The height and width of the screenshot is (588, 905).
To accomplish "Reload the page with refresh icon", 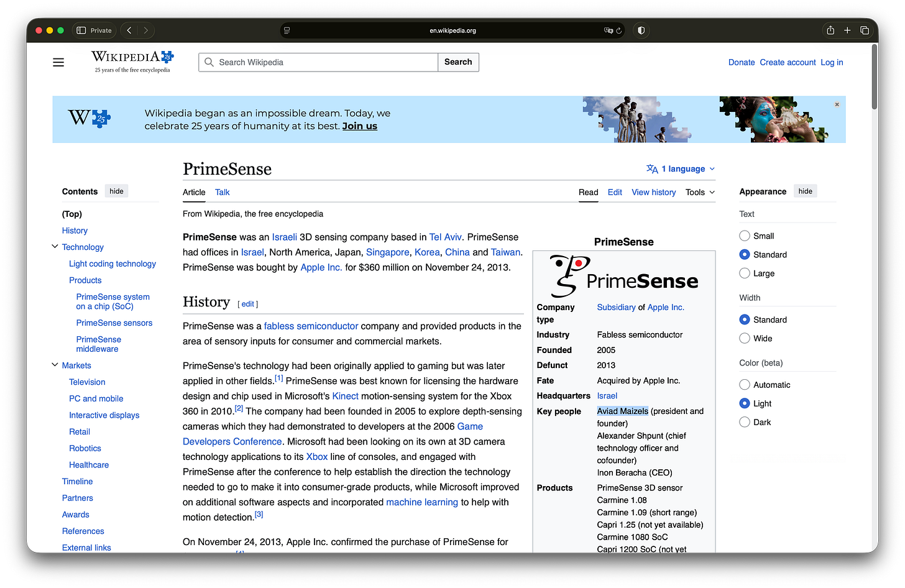I will [619, 30].
